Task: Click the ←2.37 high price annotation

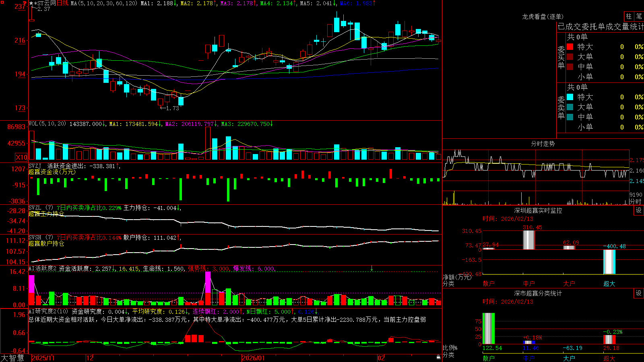Action: [41, 9]
